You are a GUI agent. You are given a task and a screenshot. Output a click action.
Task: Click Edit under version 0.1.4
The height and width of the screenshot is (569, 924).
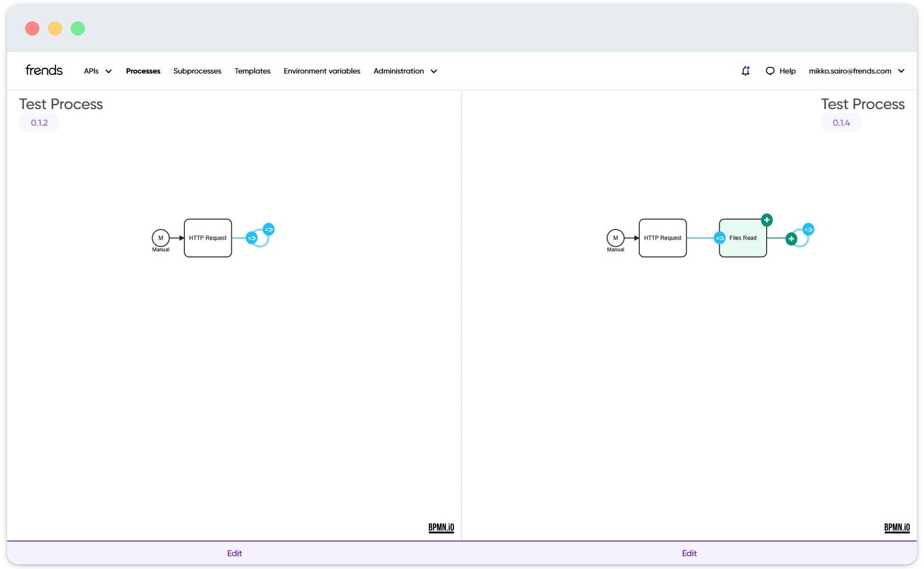(689, 553)
